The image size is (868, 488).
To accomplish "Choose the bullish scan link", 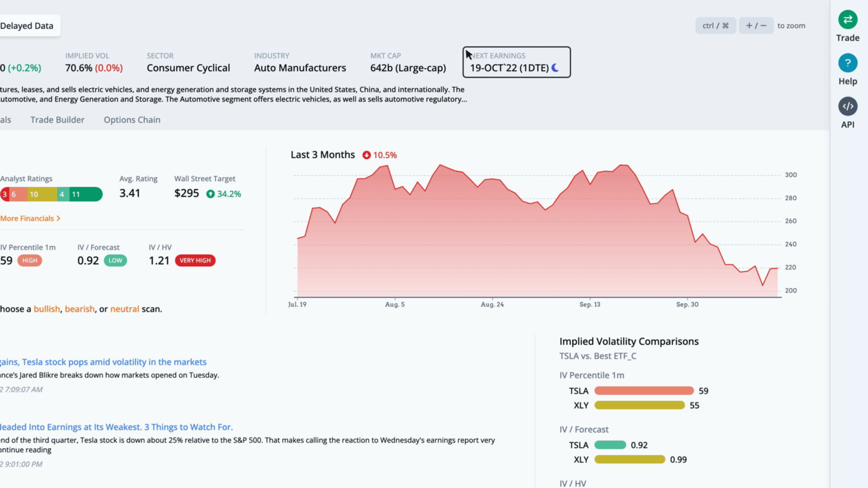I will tap(47, 309).
